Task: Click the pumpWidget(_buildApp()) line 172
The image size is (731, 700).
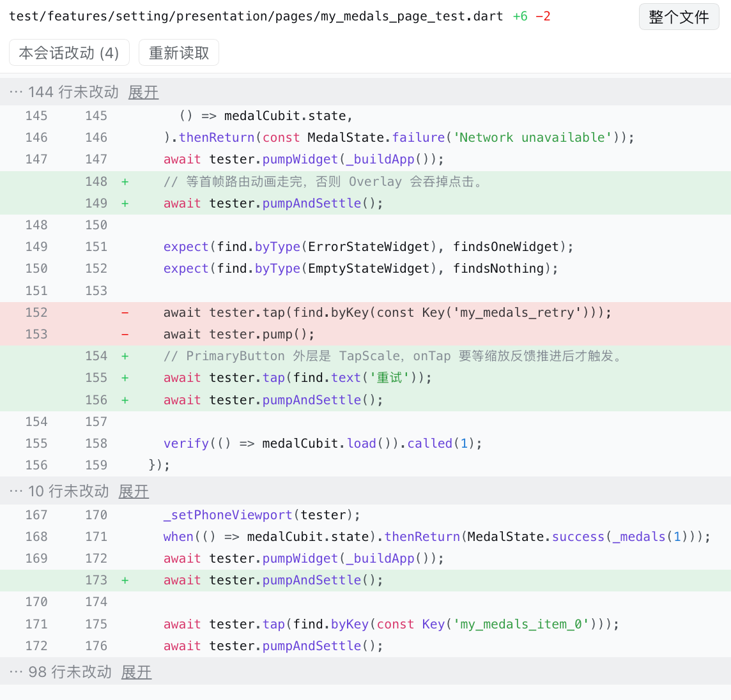Action: coord(365,558)
